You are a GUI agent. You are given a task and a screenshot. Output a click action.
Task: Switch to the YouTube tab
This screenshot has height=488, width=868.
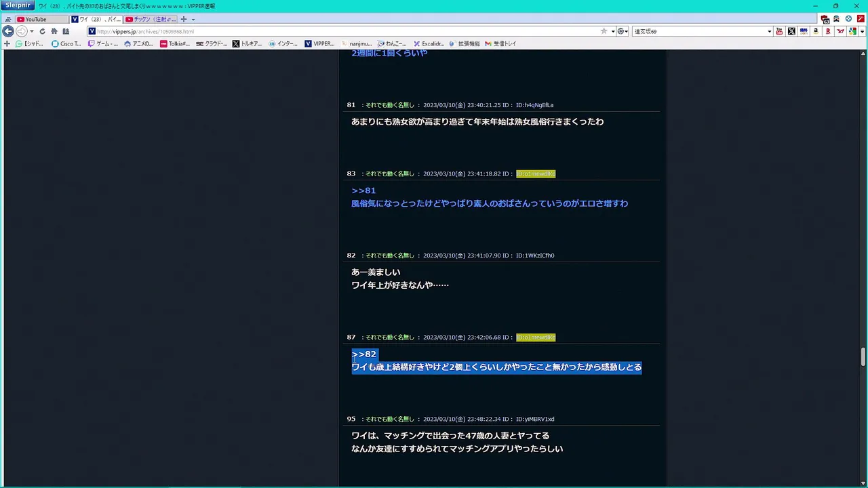coord(41,19)
